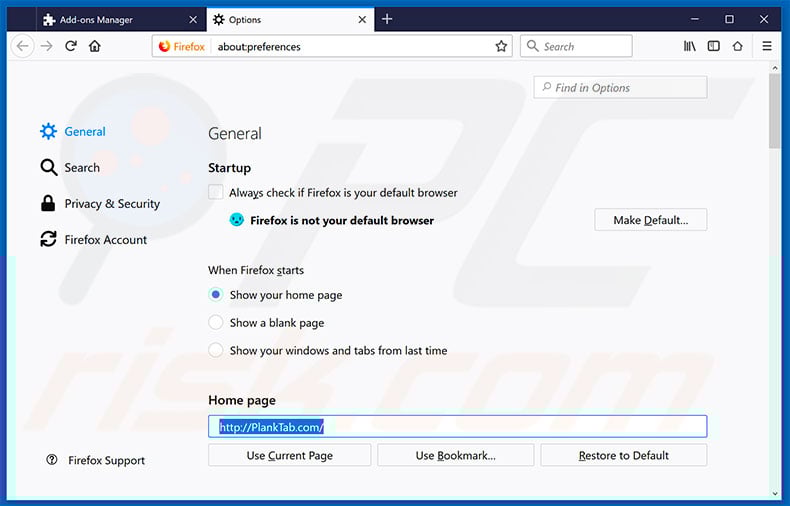Open the Search preferences category
Screen dimensions: 790x506
click(70, 167)
